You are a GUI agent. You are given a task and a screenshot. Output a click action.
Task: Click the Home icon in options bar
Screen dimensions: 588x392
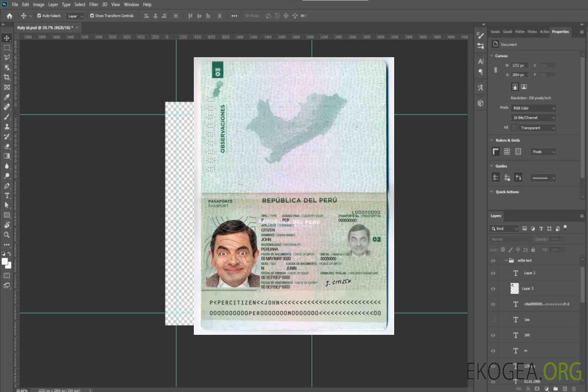click(x=9, y=16)
